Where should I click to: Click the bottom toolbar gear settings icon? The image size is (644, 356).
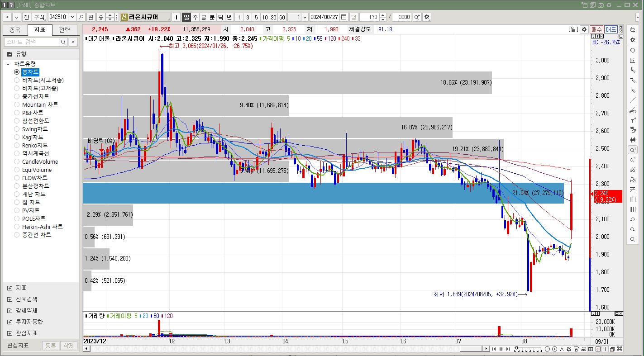click(568, 349)
